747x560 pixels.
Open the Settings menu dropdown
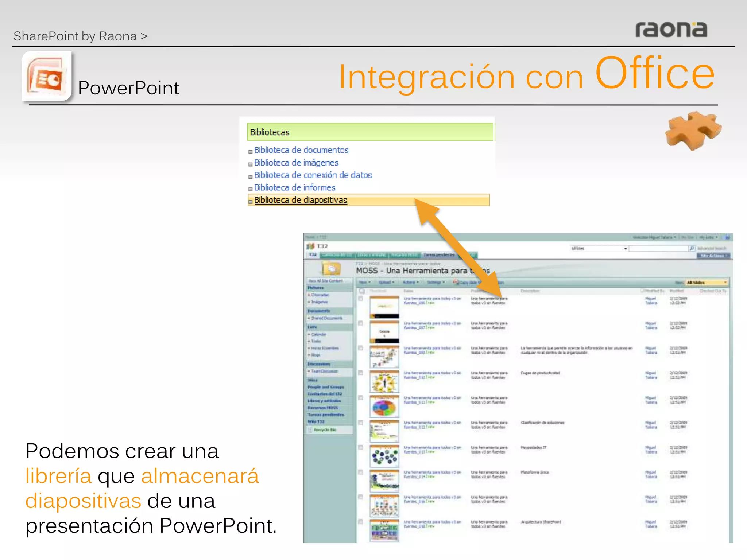point(436,282)
